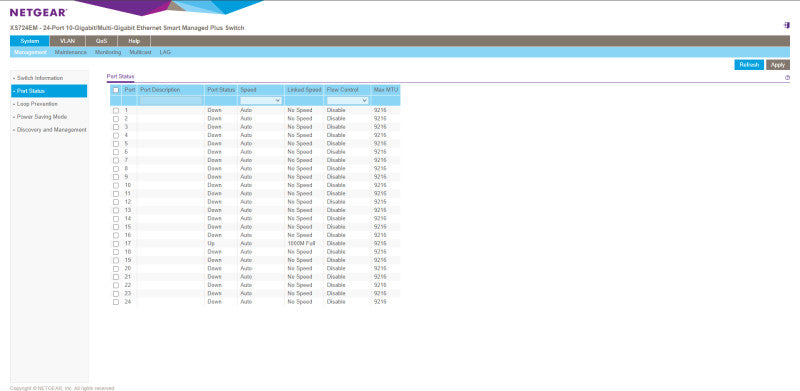This screenshot has height=391, width=800.
Task: Check the box for port 3
Action: (116, 127)
